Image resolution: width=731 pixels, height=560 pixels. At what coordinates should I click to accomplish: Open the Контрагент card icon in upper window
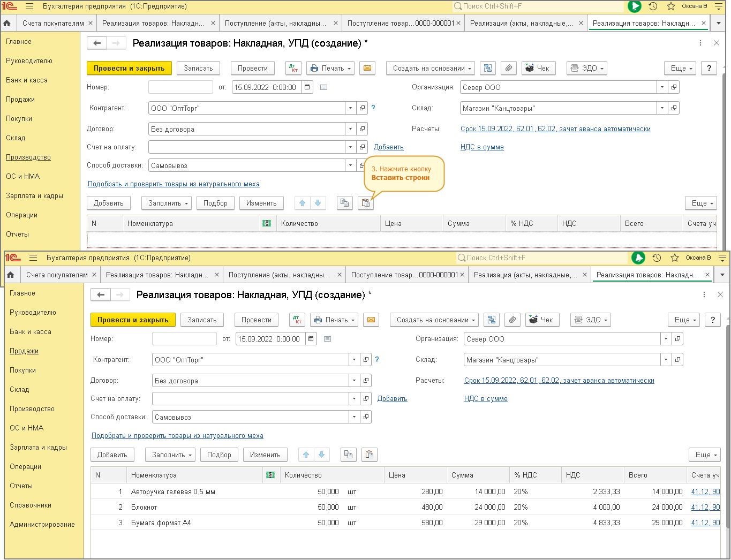point(363,108)
